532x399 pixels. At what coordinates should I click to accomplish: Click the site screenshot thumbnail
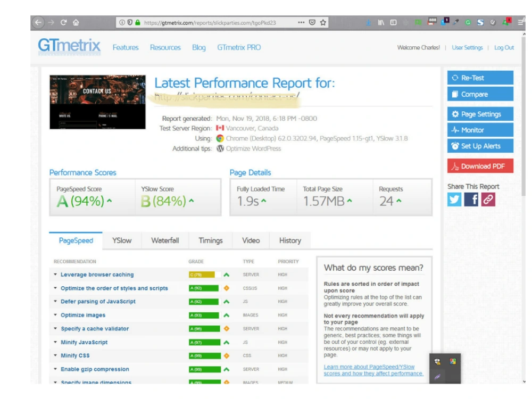pos(97,102)
